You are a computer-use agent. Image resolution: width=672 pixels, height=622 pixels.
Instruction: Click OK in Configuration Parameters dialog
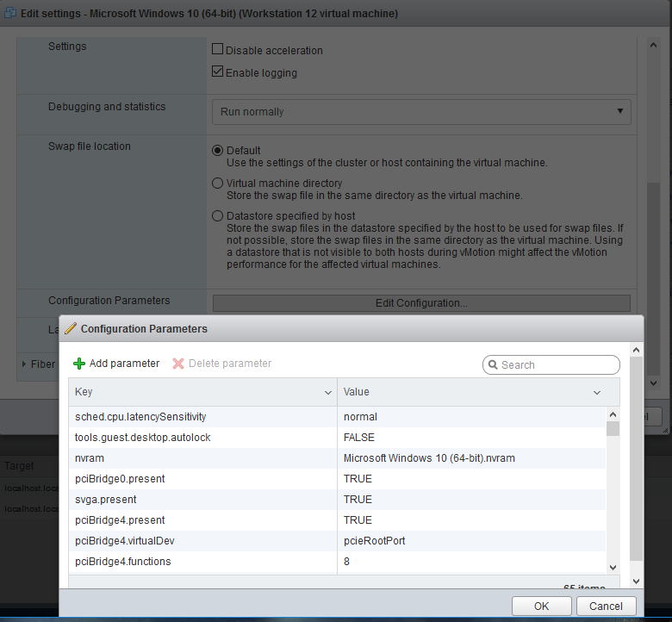541,606
